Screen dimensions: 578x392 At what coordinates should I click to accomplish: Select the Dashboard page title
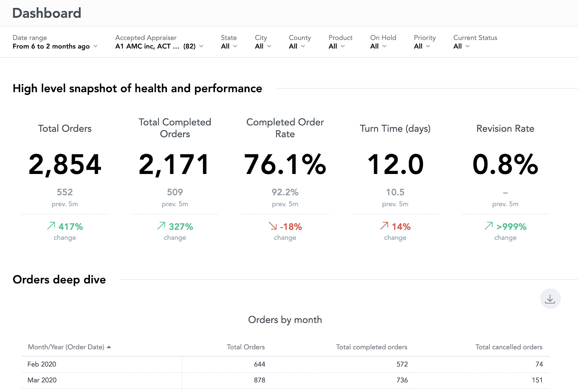pos(47,13)
